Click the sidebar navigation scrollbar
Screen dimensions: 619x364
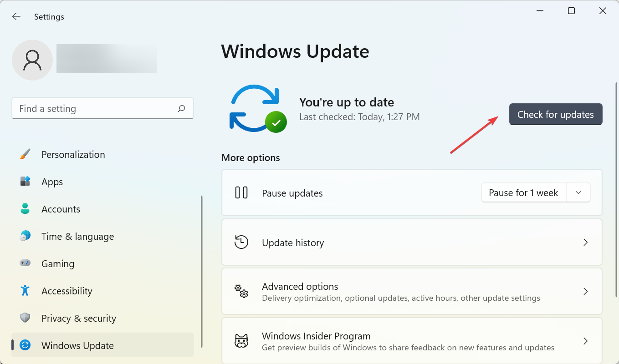(201, 271)
